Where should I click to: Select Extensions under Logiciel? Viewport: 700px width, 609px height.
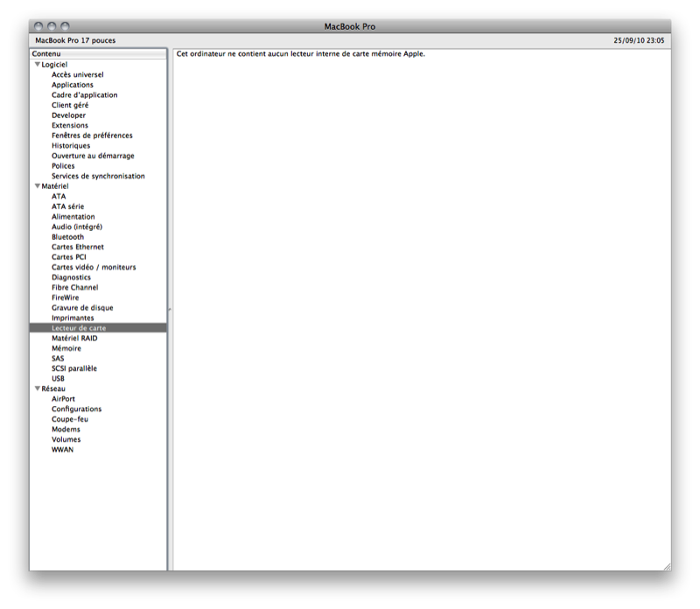point(69,125)
